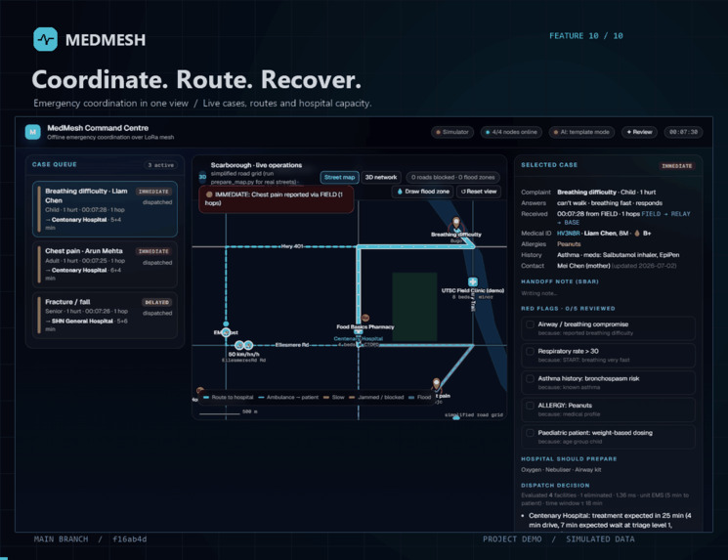Select the Fracture / fall case card

[x=105, y=315]
